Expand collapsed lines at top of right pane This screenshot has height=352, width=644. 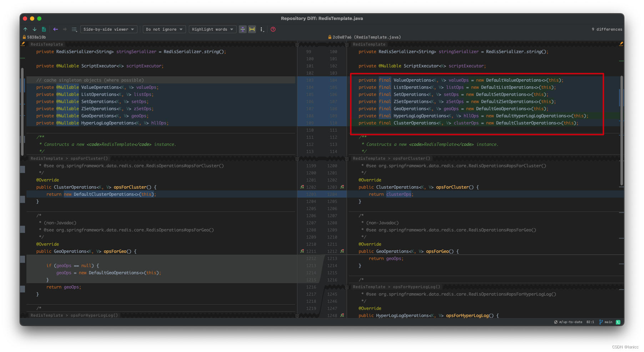click(x=347, y=45)
